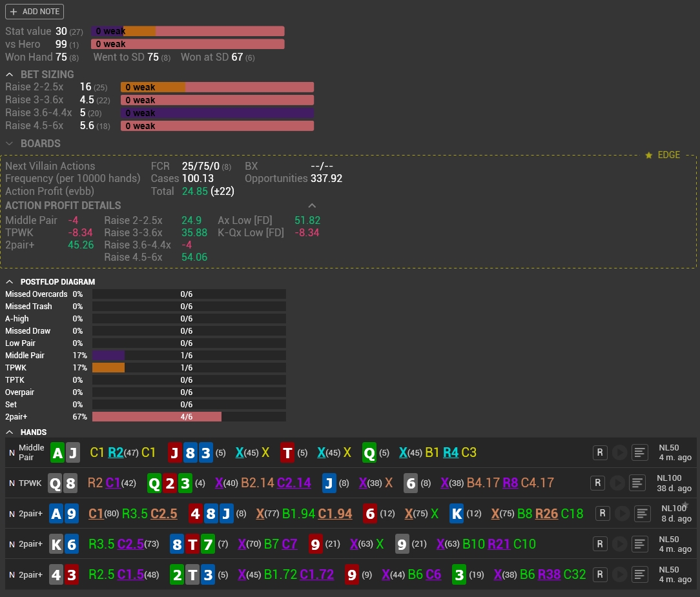Click the Missed Trash diagram row

point(145,307)
